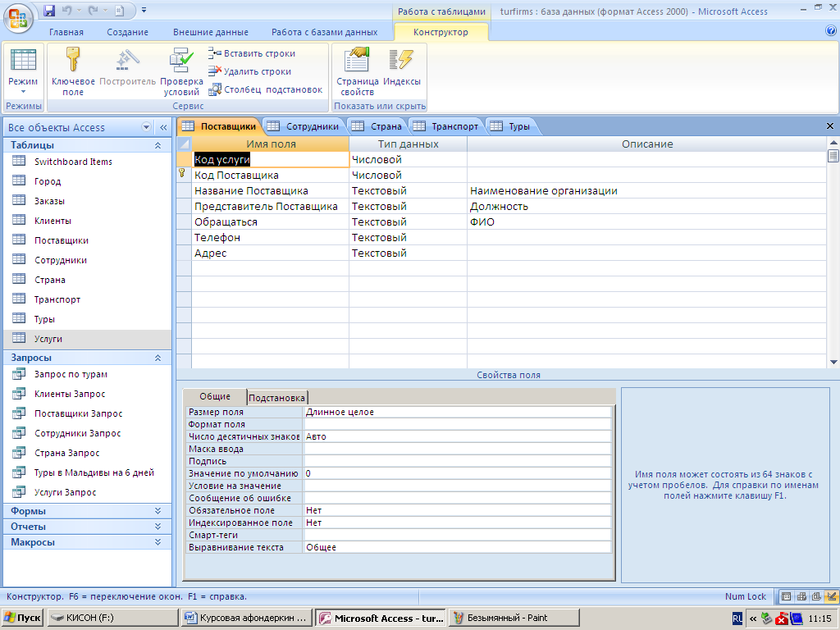Open the Услуги table in navigation pane
840x630 pixels.
pos(48,339)
